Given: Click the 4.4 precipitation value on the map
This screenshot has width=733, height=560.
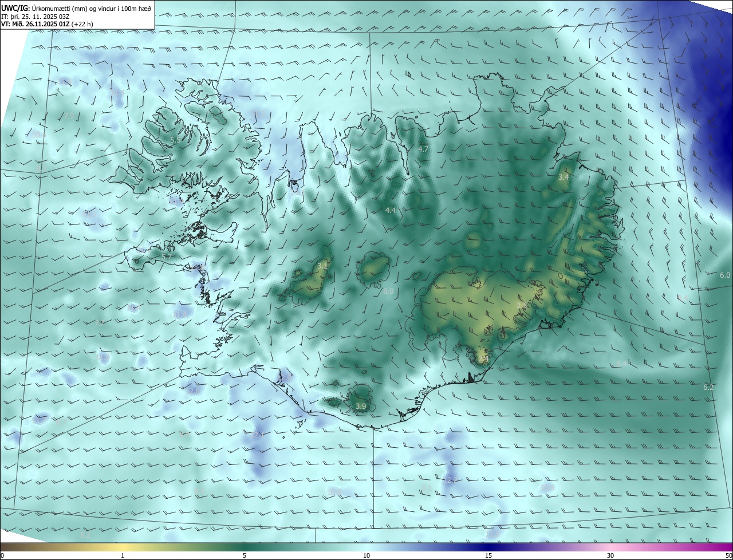Looking at the screenshot, I should (391, 211).
